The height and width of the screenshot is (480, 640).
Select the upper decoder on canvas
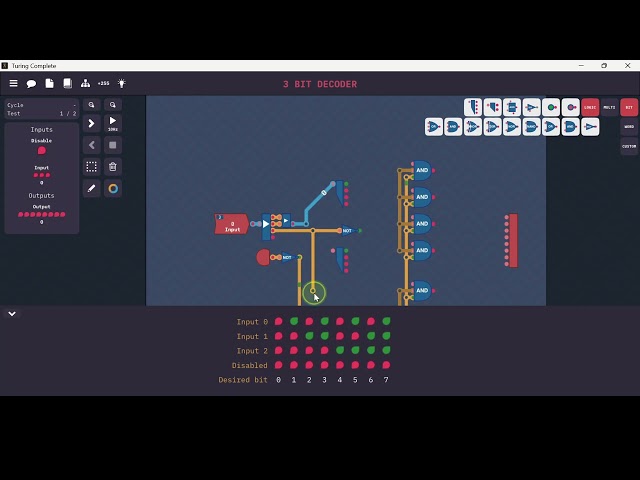click(x=341, y=193)
